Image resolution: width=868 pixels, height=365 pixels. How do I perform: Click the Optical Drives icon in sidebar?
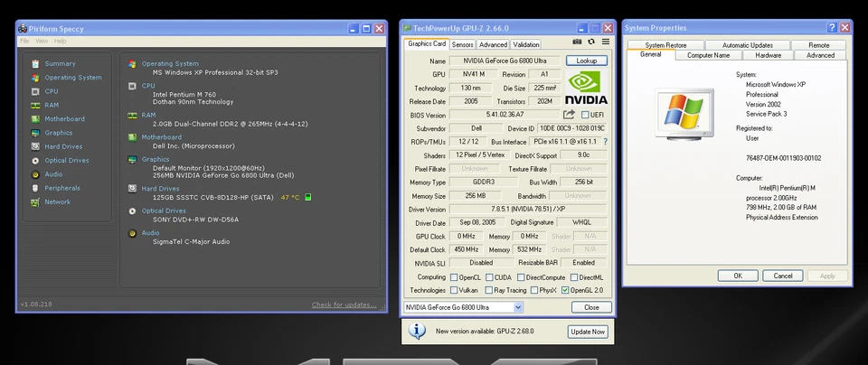(x=35, y=160)
